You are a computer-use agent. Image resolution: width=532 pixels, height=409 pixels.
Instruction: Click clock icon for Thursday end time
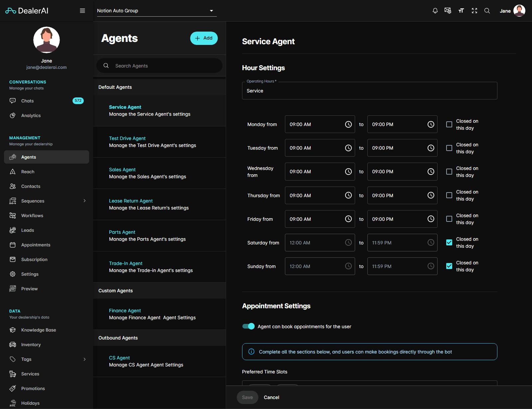431,196
